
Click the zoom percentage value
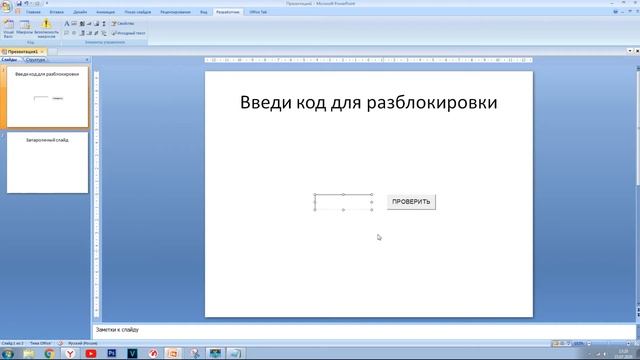pos(578,344)
